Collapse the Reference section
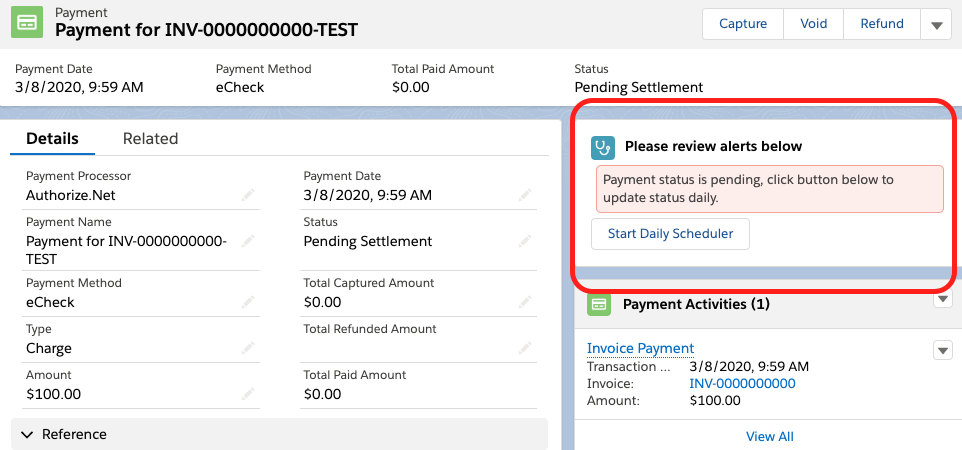This screenshot has width=962, height=450. click(26, 435)
